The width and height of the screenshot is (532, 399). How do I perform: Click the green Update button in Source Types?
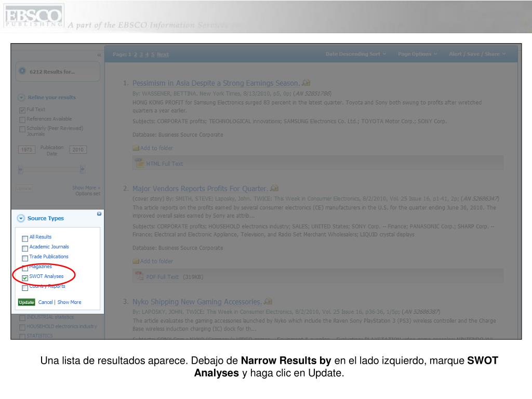[x=26, y=302]
